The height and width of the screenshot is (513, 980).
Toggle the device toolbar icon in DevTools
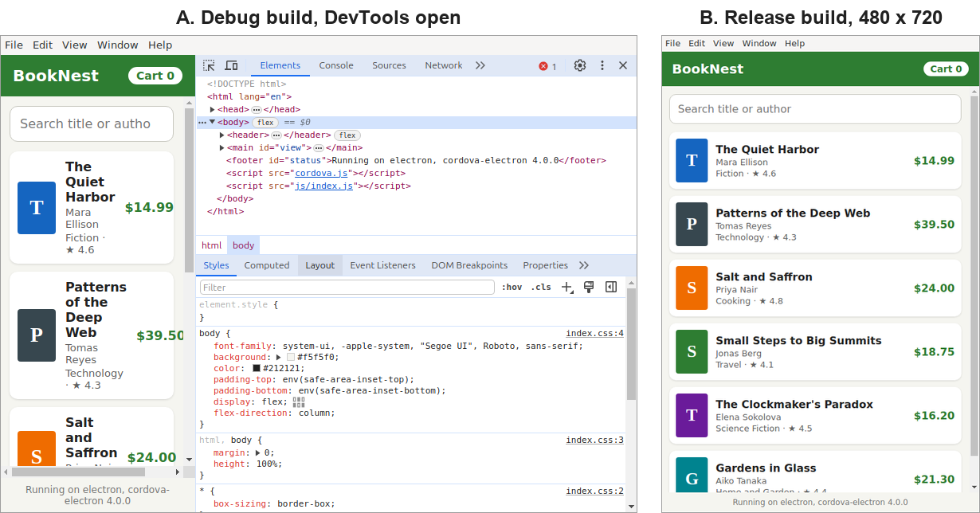tap(231, 65)
